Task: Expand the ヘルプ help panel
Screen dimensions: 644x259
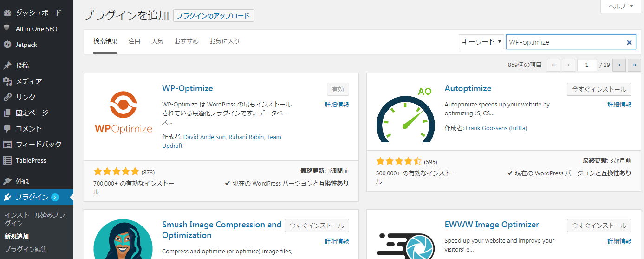Action: pyautogui.click(x=620, y=6)
